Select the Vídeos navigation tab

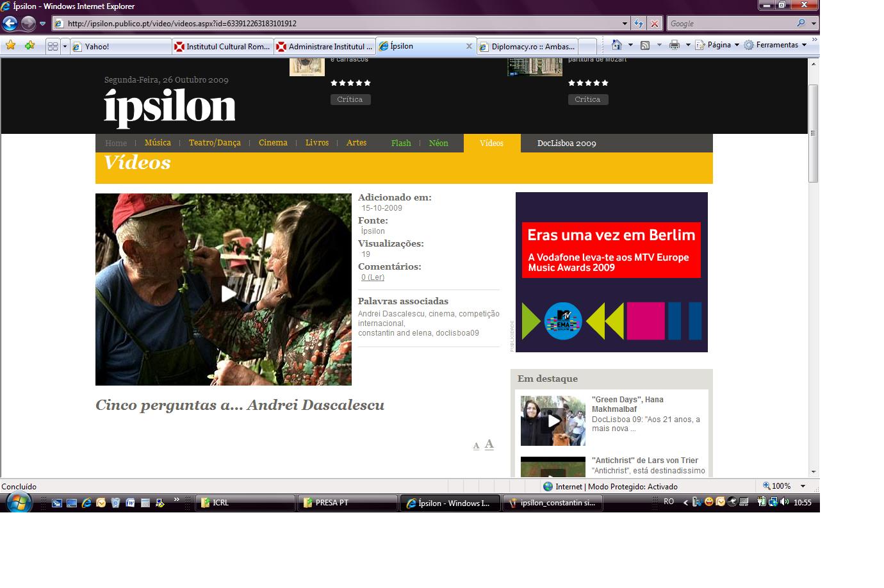(492, 143)
